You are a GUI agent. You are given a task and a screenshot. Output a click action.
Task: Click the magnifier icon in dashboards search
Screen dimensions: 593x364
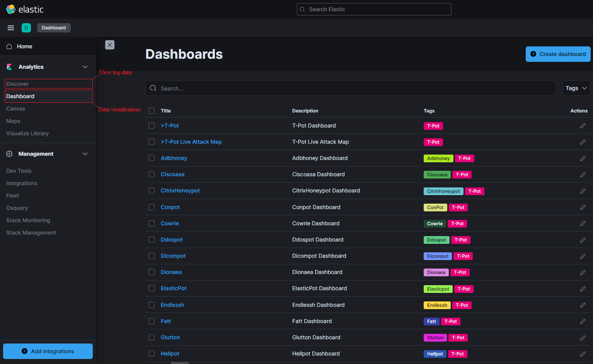153,88
